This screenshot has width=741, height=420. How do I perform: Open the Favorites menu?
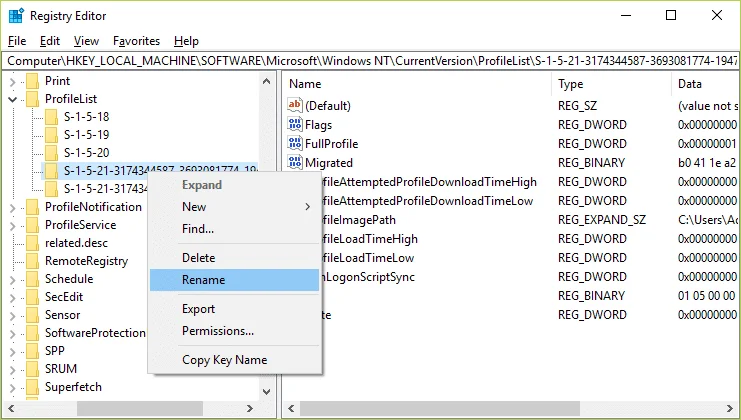(136, 41)
